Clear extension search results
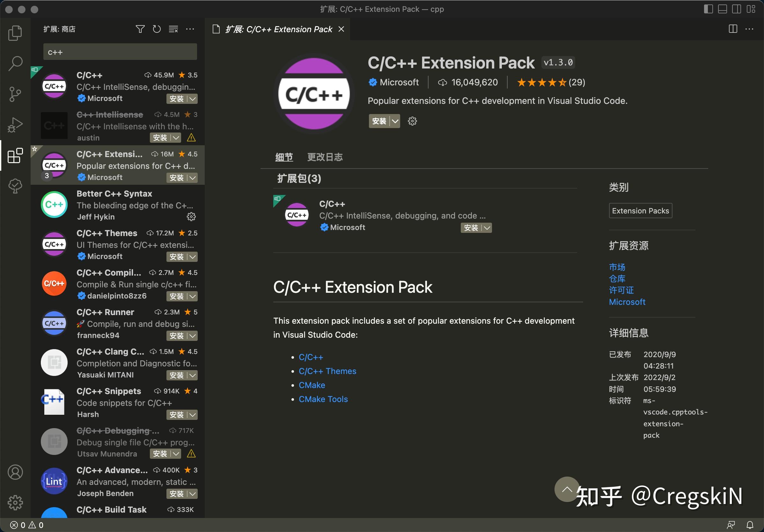 (173, 29)
